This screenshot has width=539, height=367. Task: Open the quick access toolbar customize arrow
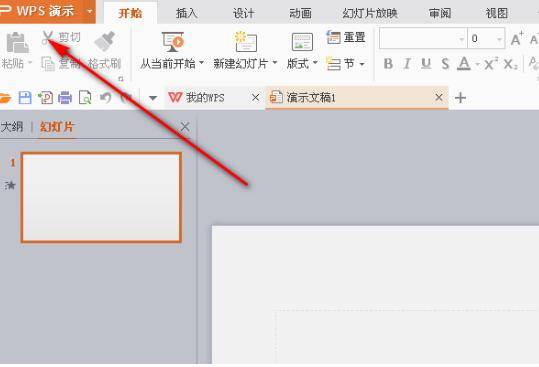(153, 98)
